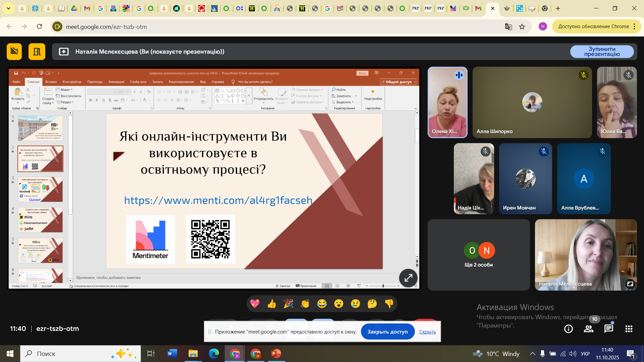Open the activities grid icon

coord(629,329)
